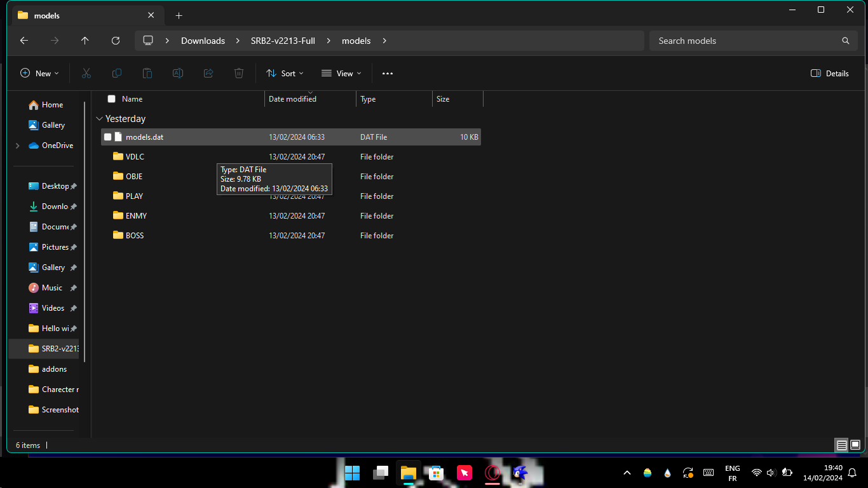Image resolution: width=868 pixels, height=488 pixels.
Task: Click SRB2-v2213-Full in the breadcrumb
Action: point(283,41)
